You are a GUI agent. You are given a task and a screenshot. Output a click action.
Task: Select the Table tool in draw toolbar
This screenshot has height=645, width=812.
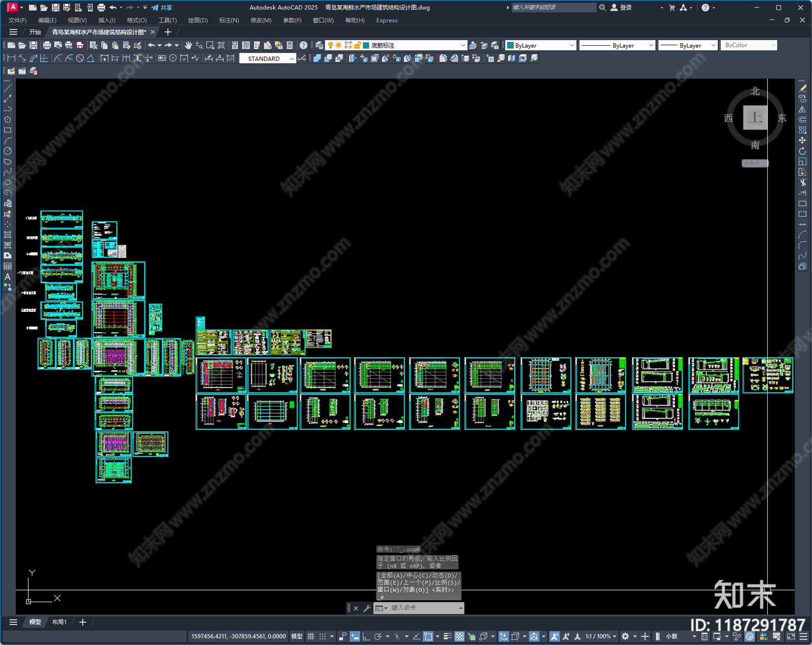[x=8, y=266]
